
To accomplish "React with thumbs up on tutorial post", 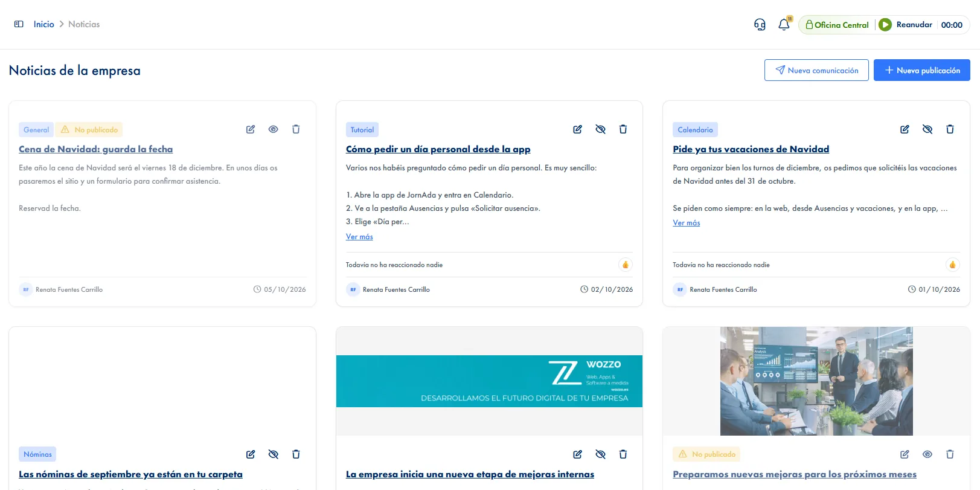I will pos(626,265).
